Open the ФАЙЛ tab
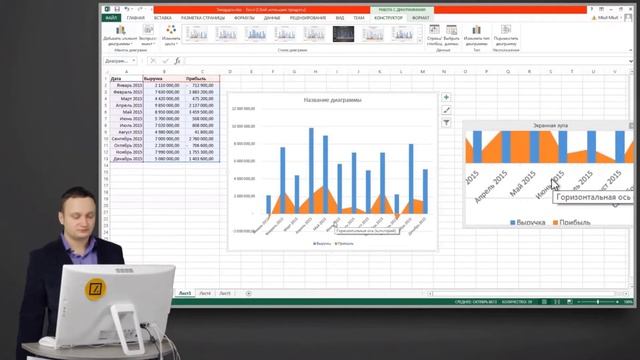The image size is (640, 360). click(x=111, y=18)
